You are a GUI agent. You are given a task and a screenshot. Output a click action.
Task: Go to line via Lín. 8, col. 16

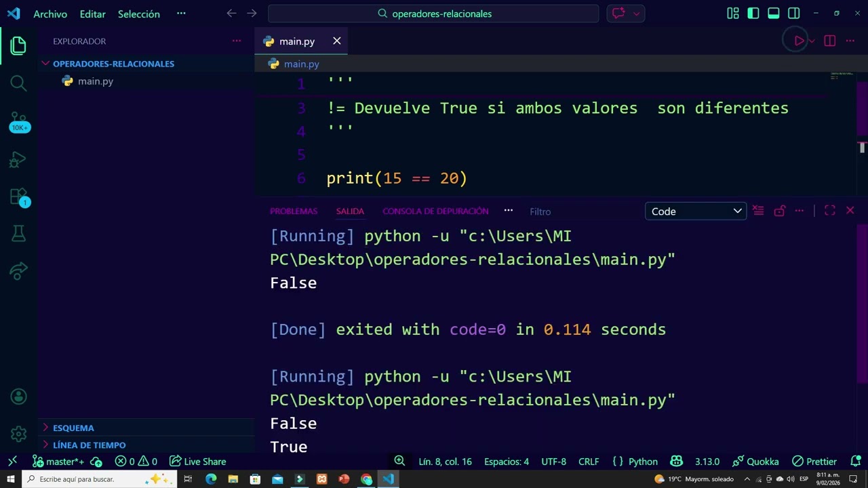445,462
